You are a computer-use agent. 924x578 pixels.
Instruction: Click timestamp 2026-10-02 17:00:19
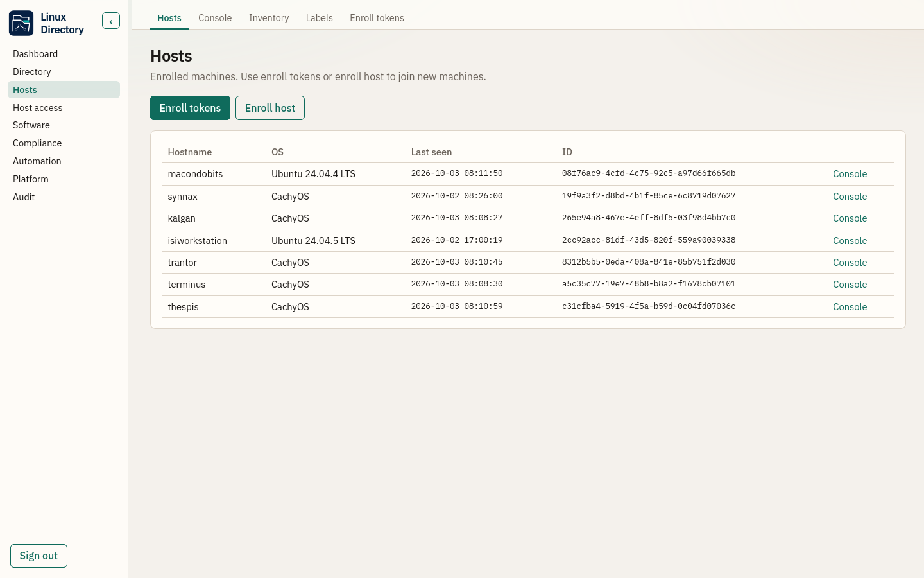click(457, 240)
